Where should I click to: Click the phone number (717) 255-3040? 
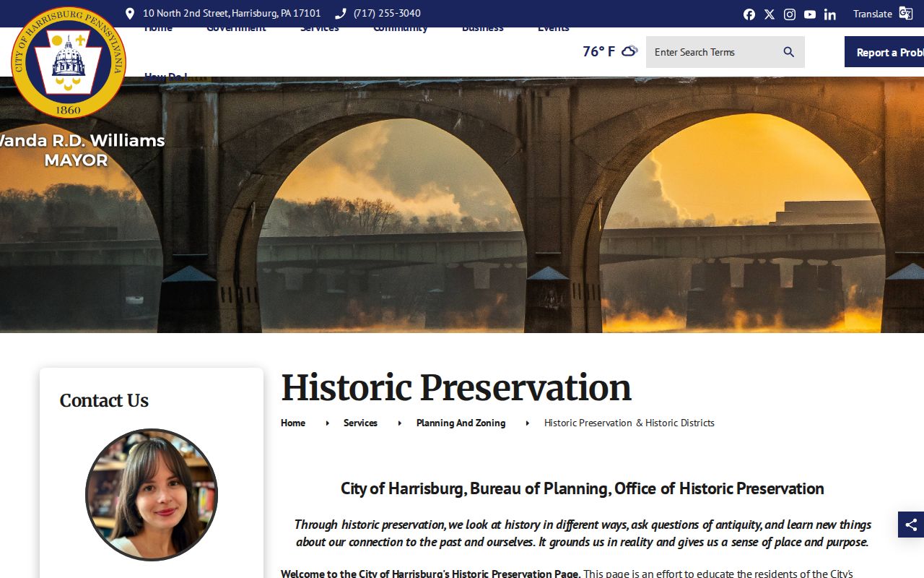pos(387,14)
